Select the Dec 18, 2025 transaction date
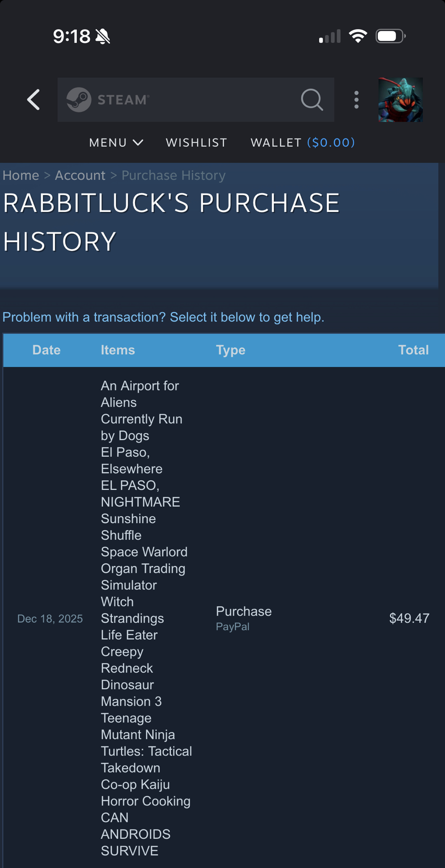445x868 pixels. coord(50,619)
